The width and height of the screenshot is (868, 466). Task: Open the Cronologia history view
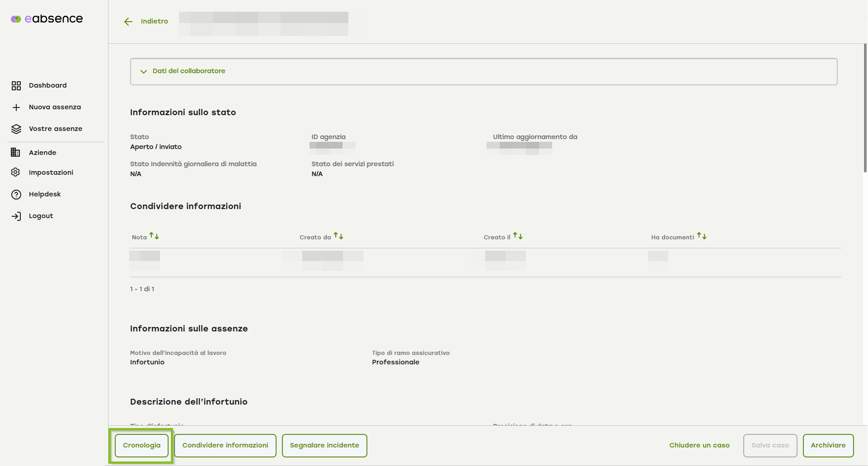pyautogui.click(x=142, y=446)
